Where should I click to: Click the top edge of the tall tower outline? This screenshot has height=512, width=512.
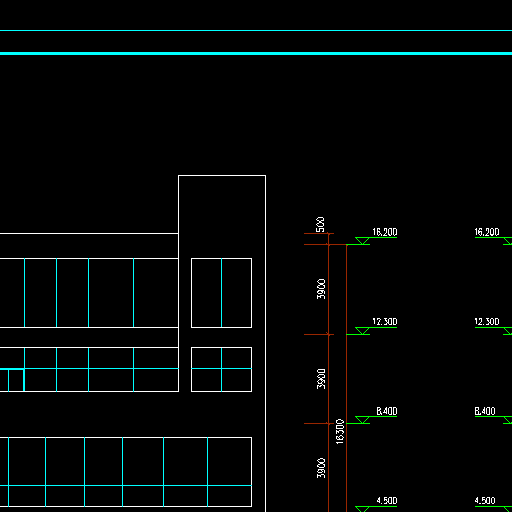[x=222, y=175]
